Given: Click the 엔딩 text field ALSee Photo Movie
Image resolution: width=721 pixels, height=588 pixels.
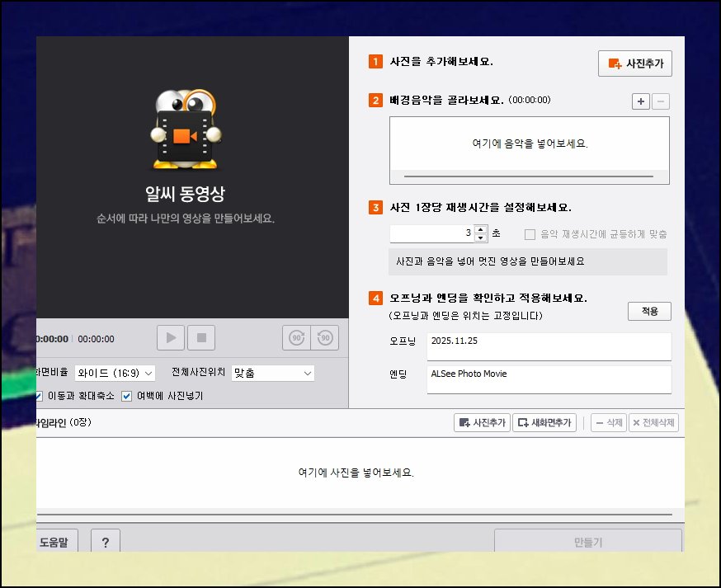Looking at the screenshot, I should pos(549,379).
